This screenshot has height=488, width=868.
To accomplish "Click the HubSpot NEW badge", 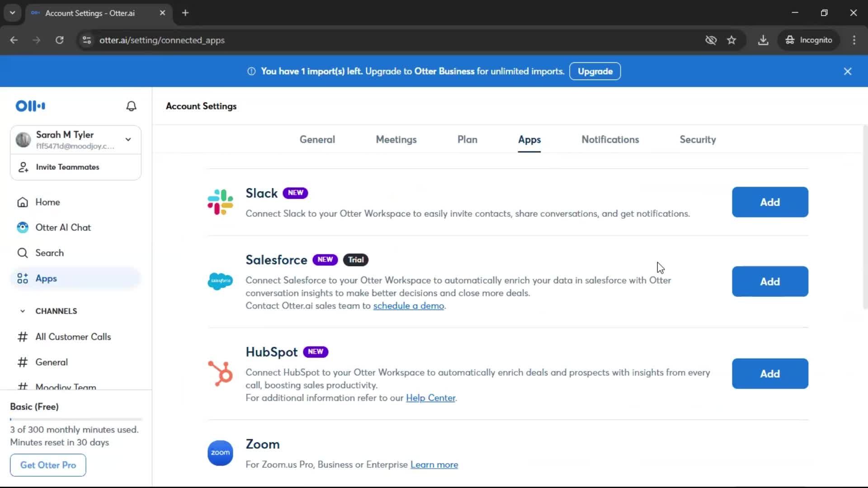I will click(x=316, y=352).
